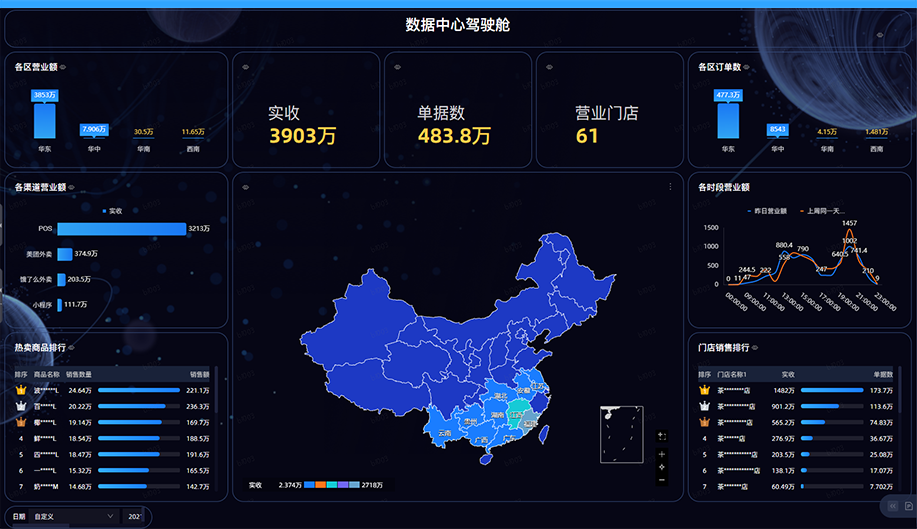This screenshot has width=917, height=529.
Task: Click the 实收 column header in 门店销售排行
Action: click(x=788, y=374)
